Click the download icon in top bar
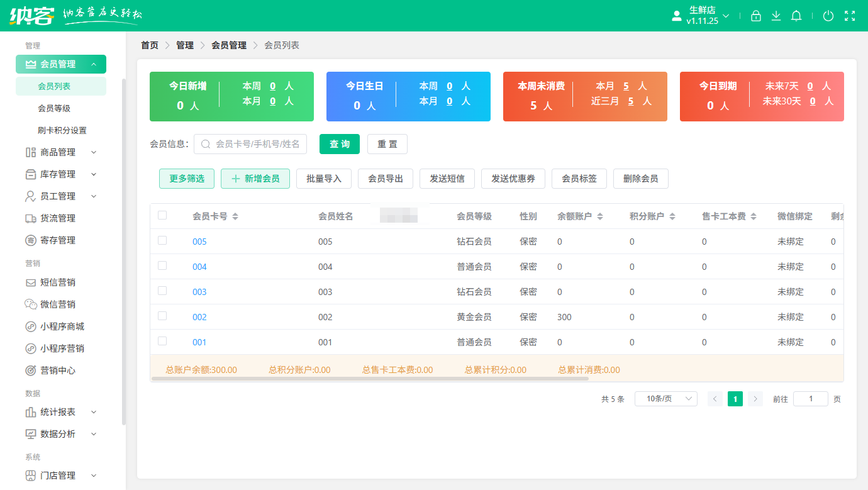This screenshot has height=490, width=868. (x=776, y=16)
